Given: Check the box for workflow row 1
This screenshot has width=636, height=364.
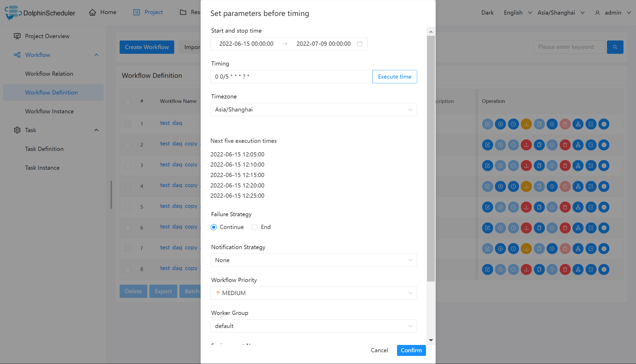Looking at the screenshot, I should tap(128, 124).
